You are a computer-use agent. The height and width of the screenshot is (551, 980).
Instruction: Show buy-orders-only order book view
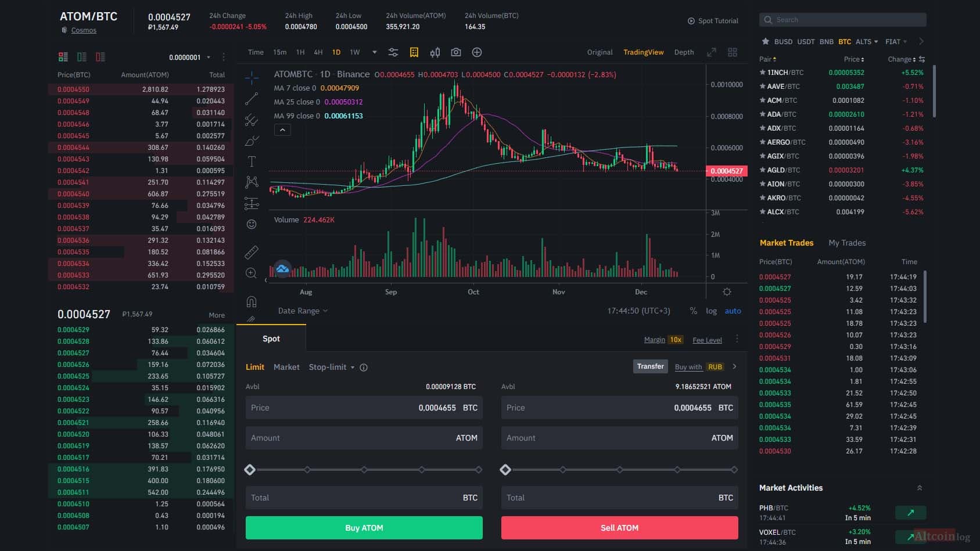82,57
